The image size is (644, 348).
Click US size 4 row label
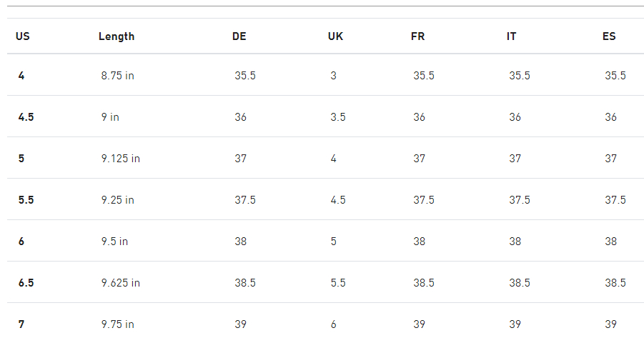point(21,76)
